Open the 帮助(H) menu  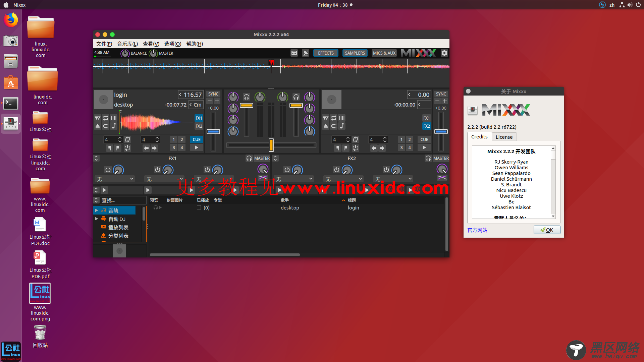[195, 44]
